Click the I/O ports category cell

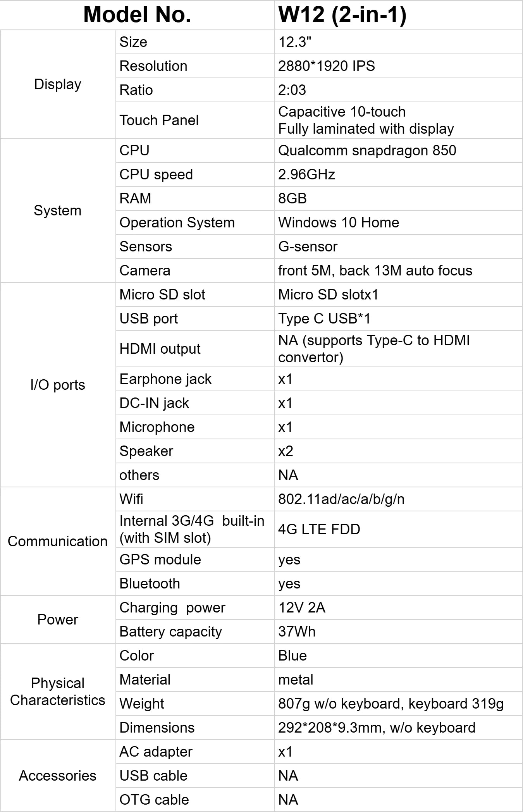click(58, 385)
